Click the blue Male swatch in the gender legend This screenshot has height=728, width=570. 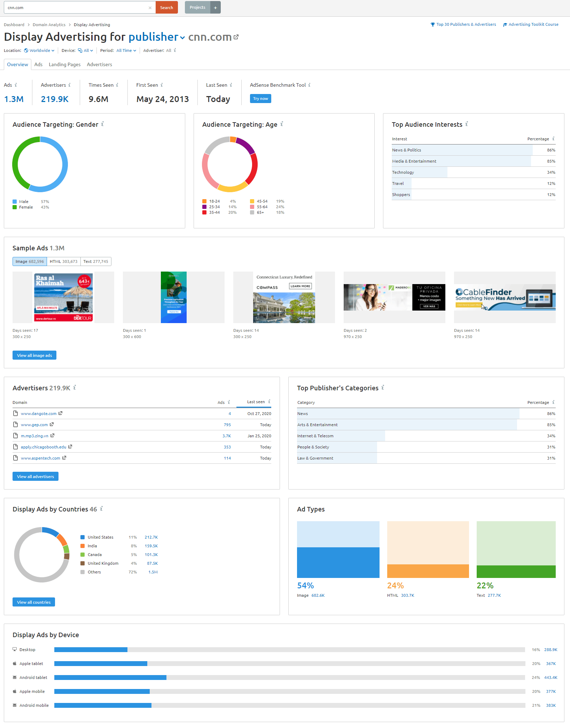click(x=14, y=201)
